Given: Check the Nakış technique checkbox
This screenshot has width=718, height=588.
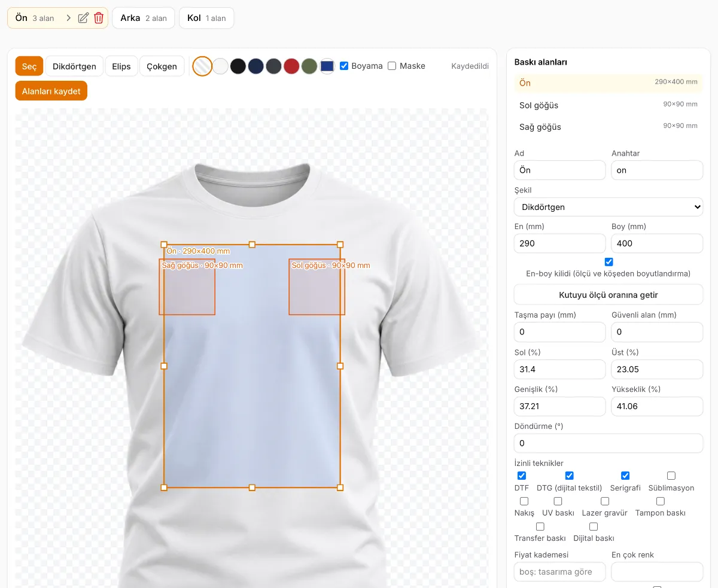Looking at the screenshot, I should [x=524, y=501].
